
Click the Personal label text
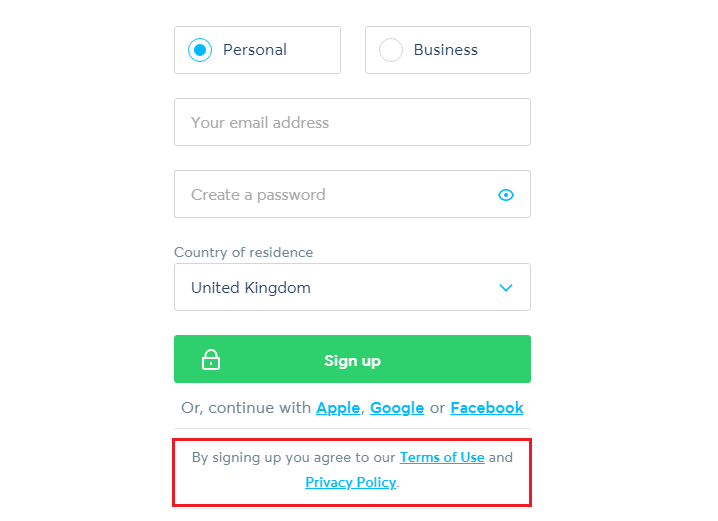click(255, 50)
